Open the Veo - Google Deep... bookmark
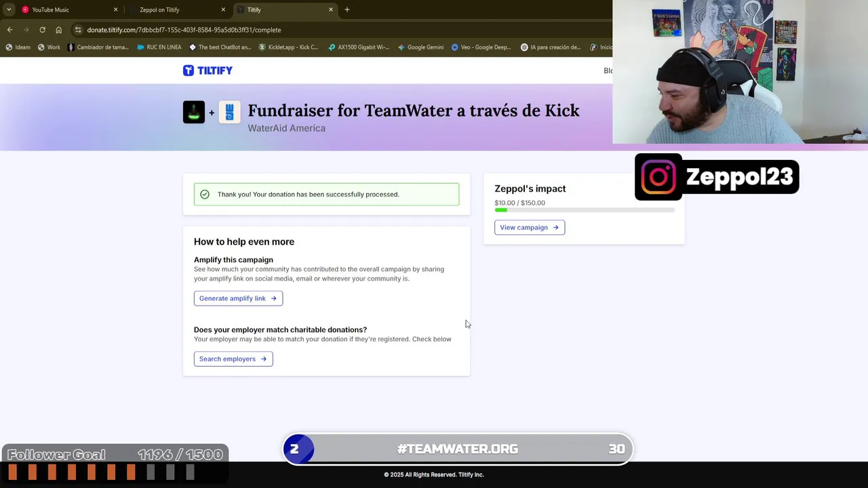 (481, 47)
